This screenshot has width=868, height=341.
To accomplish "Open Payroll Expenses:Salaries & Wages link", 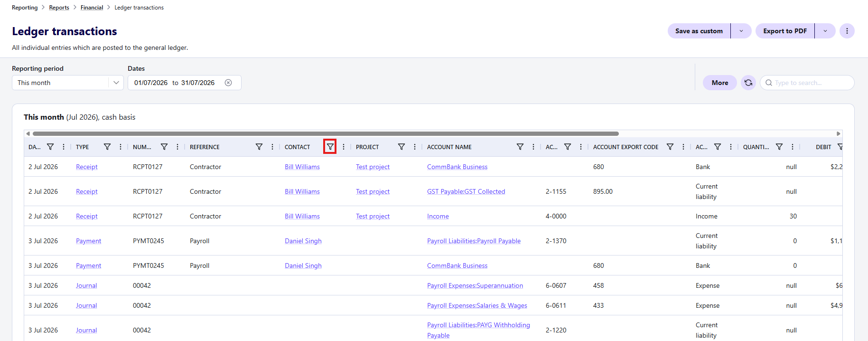I will (477, 305).
